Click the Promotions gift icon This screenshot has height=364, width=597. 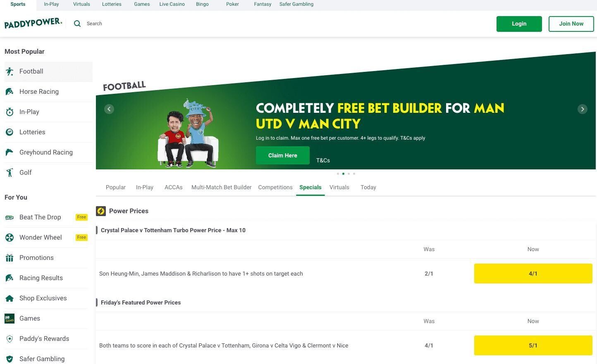pyautogui.click(x=10, y=258)
